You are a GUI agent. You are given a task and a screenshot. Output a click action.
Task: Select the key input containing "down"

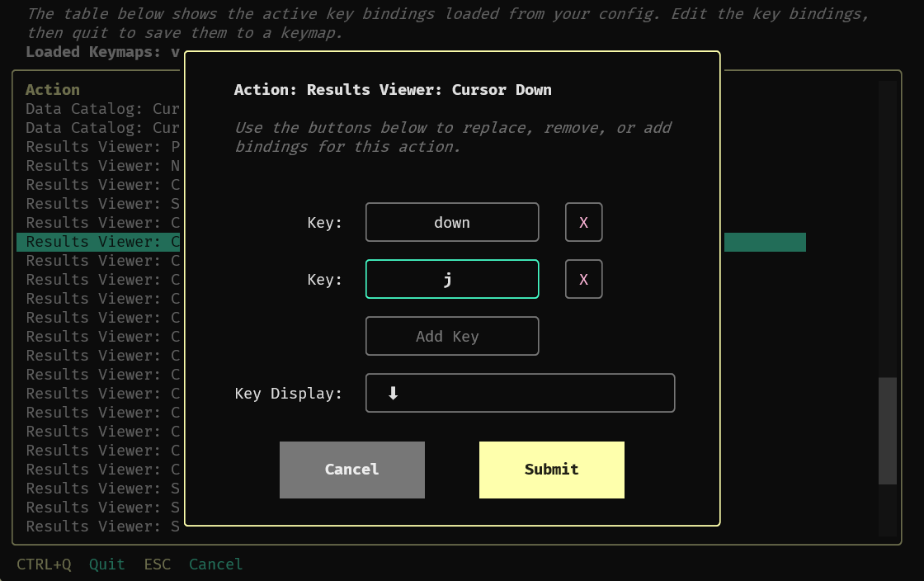tap(452, 222)
